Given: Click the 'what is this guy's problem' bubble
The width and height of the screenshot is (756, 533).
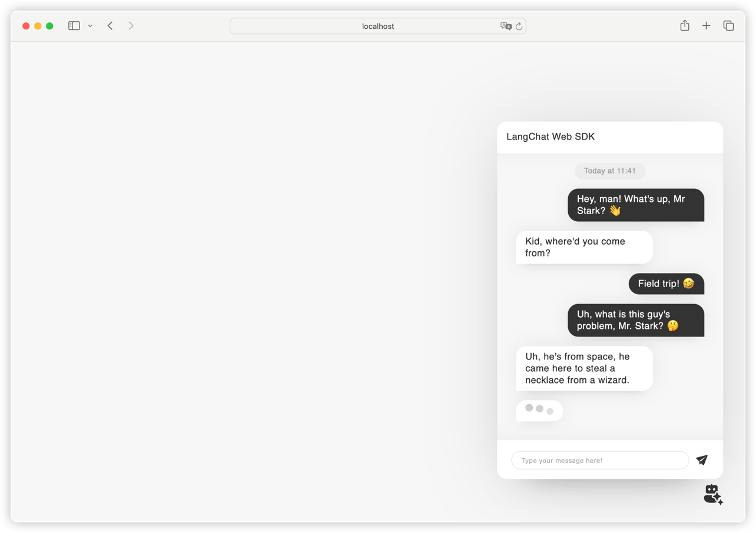Looking at the screenshot, I should coord(635,320).
